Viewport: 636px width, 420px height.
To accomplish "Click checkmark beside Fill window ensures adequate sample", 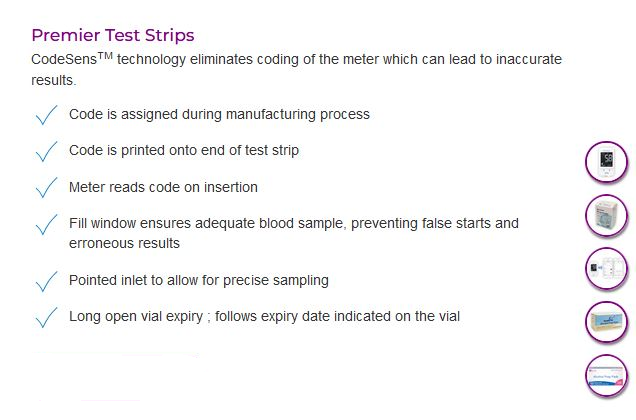I will (46, 224).
